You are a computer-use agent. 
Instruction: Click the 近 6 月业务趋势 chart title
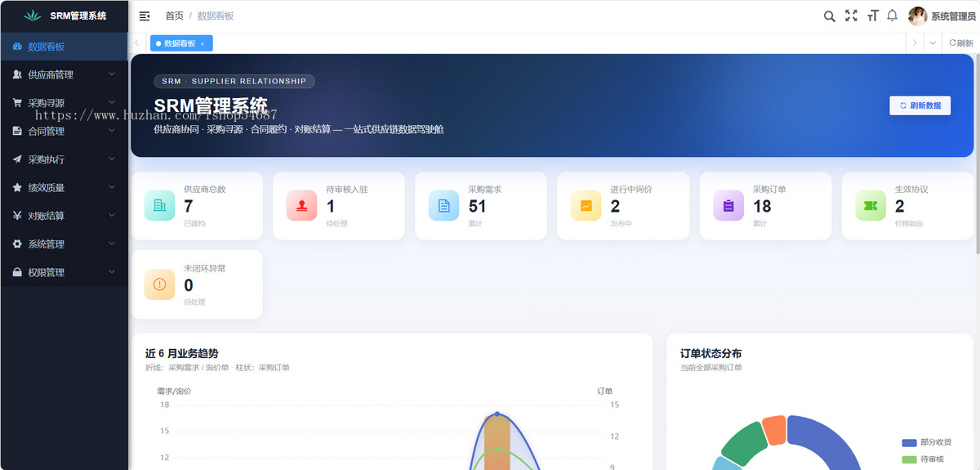[x=182, y=353]
